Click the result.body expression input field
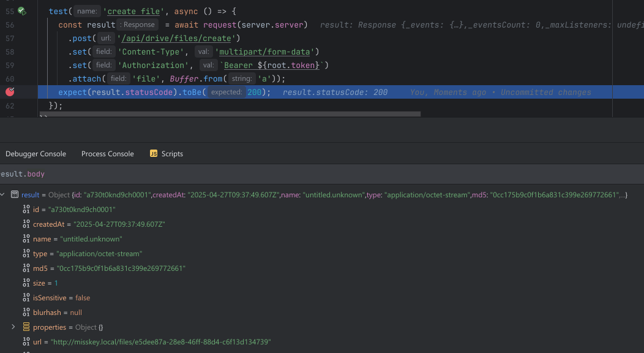The width and height of the screenshot is (644, 353). 306,174
